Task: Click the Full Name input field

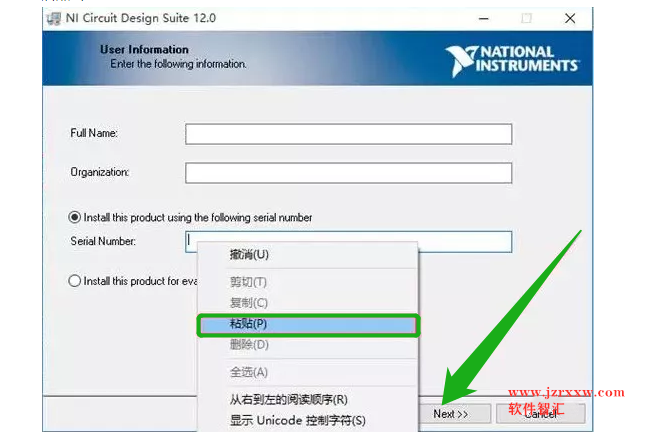Action: (x=348, y=134)
